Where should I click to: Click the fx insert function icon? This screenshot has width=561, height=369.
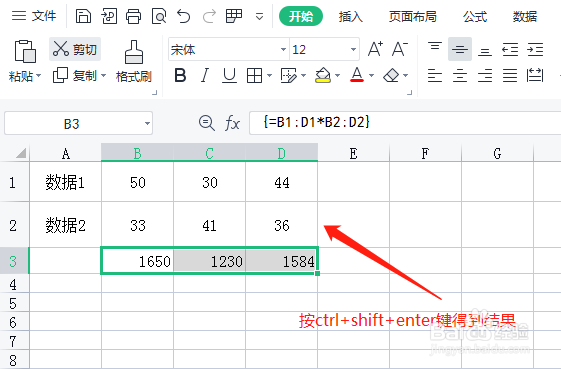pos(232,123)
